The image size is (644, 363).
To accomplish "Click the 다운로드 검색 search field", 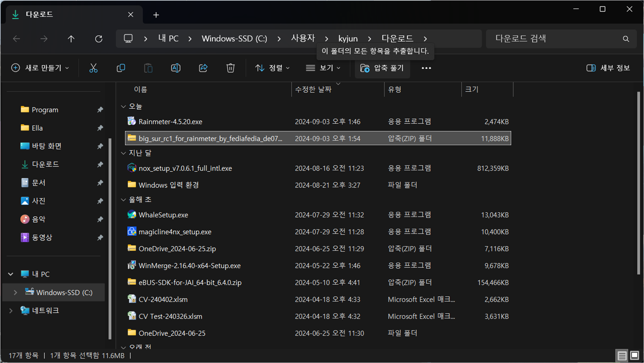I will pyautogui.click(x=556, y=39).
